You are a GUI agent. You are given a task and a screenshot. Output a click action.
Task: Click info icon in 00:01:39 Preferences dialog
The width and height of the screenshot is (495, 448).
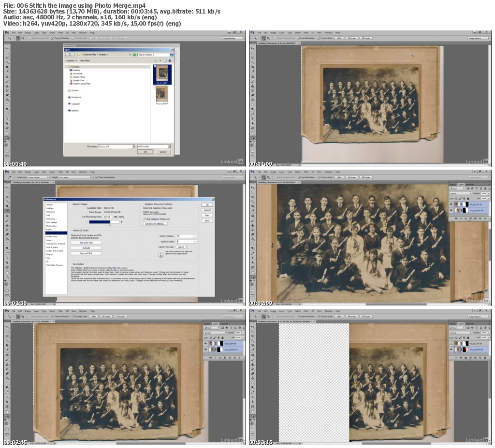(160, 255)
